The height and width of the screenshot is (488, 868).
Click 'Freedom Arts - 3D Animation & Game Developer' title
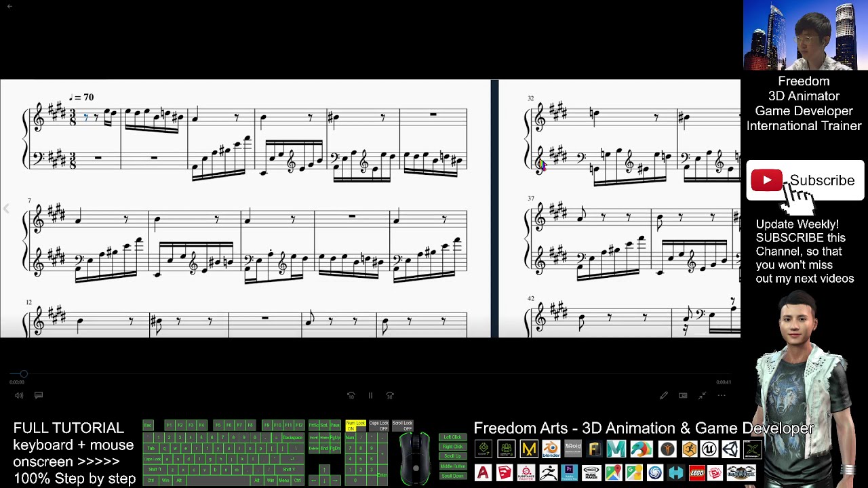(x=644, y=428)
